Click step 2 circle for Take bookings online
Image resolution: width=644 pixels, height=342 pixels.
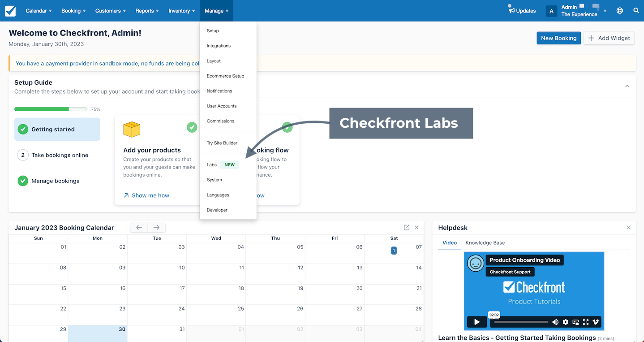(x=23, y=155)
